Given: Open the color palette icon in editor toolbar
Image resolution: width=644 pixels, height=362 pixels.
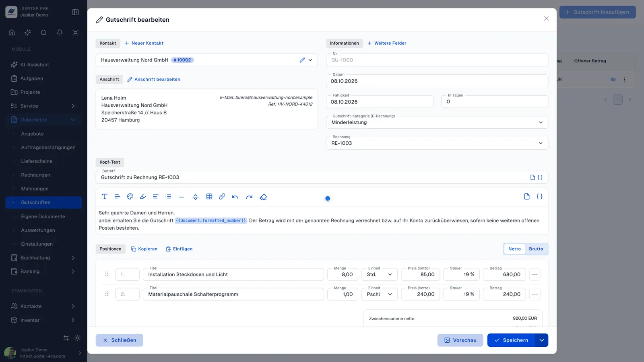Looking at the screenshot, I should [130, 197].
